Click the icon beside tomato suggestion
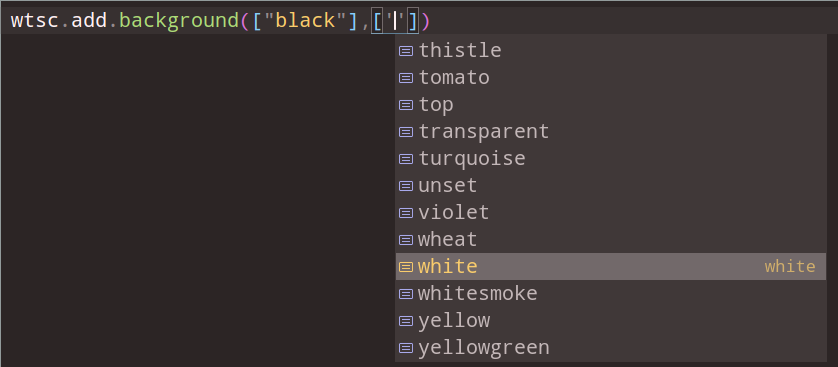The height and width of the screenshot is (367, 838). pyautogui.click(x=406, y=78)
